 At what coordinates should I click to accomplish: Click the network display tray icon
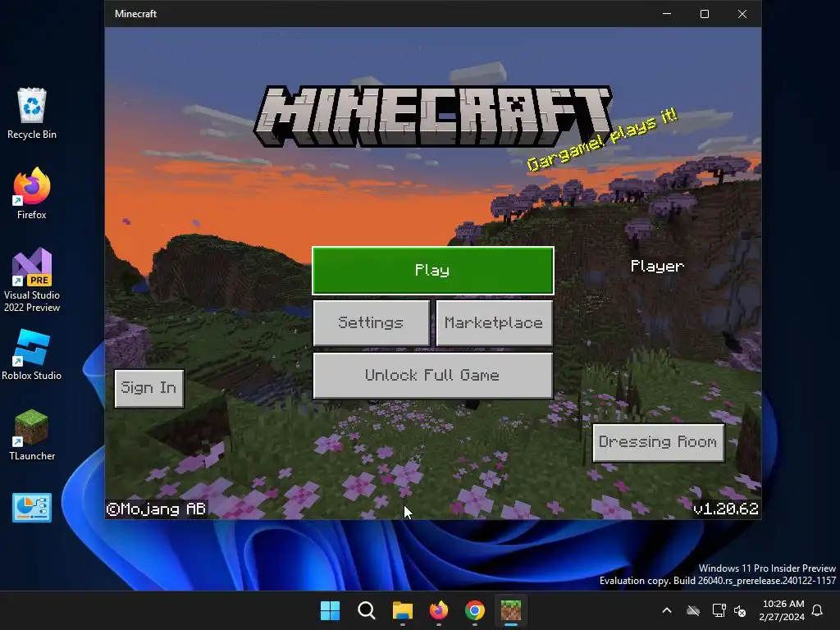click(719, 610)
